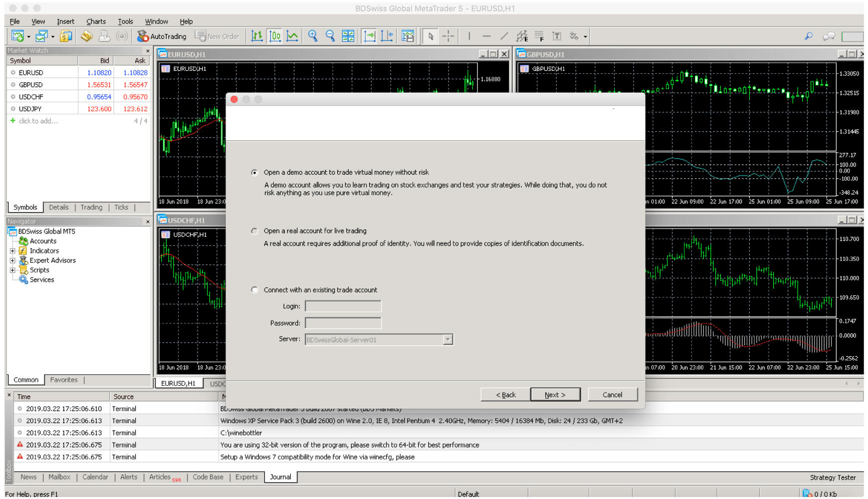
Task: Select the USDJPY row in Market Watch
Action: click(78, 109)
